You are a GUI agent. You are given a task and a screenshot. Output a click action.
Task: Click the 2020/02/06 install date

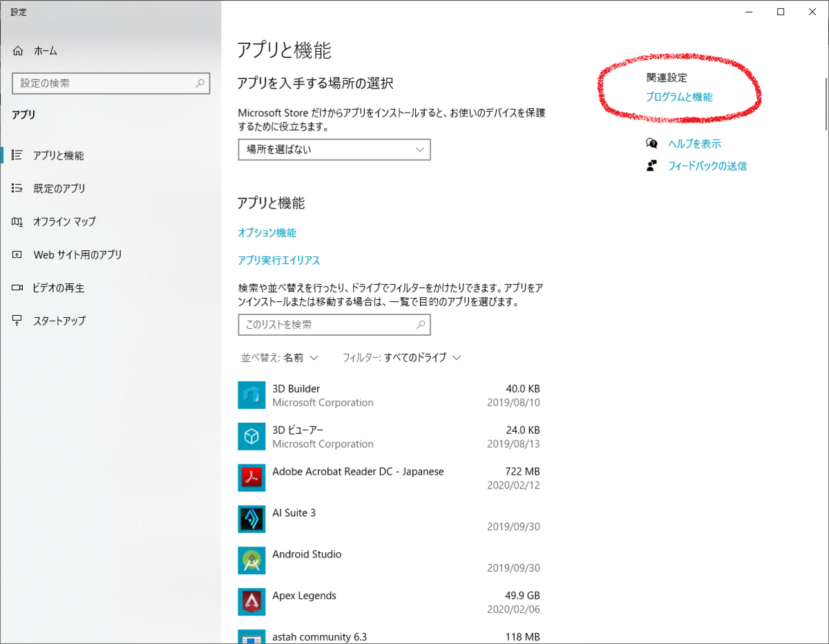click(x=514, y=609)
